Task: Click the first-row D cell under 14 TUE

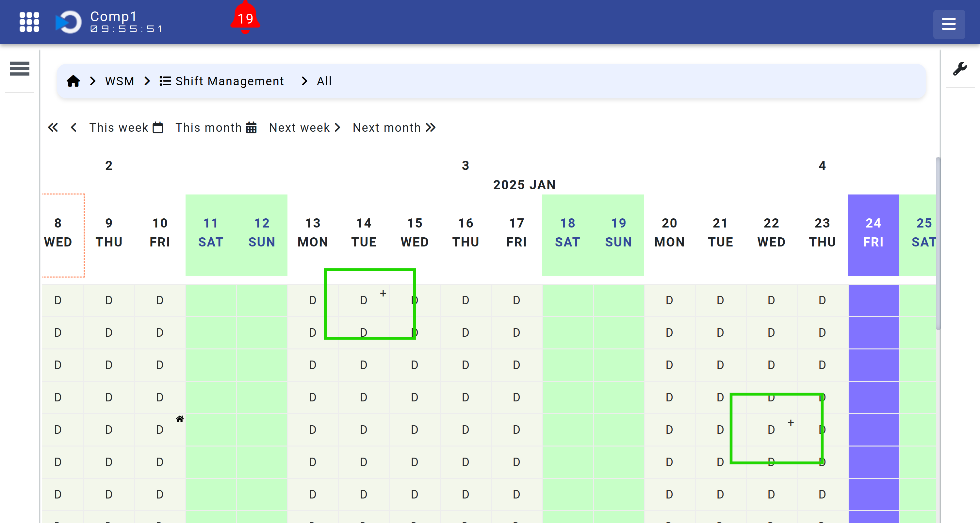Action: [364, 300]
